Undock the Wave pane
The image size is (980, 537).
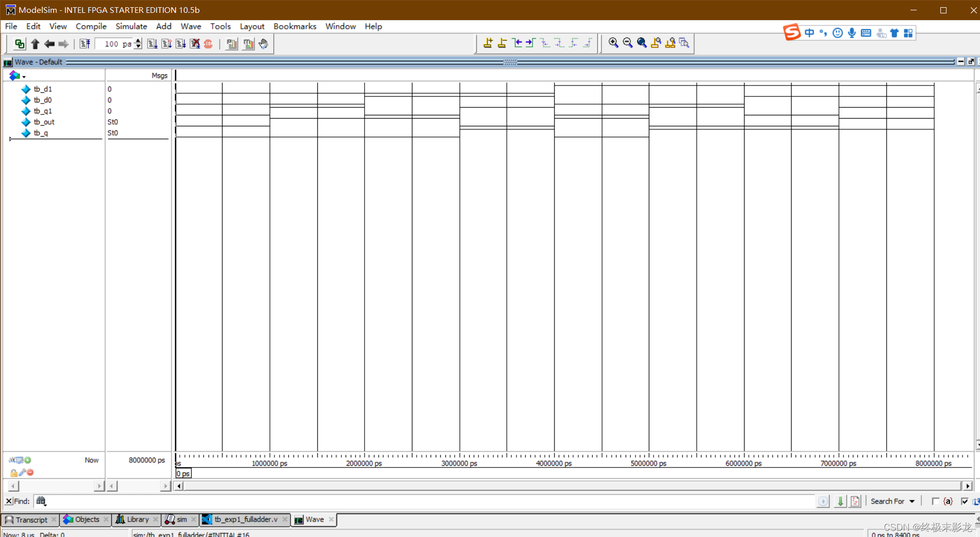tap(971, 62)
